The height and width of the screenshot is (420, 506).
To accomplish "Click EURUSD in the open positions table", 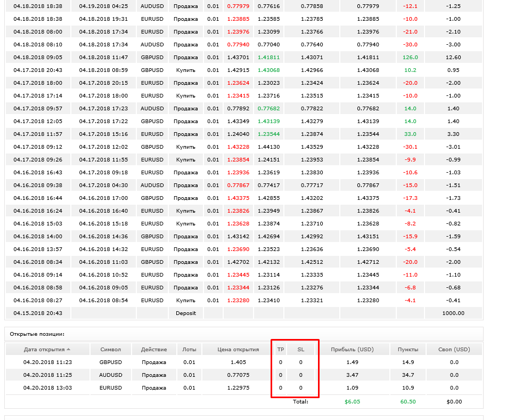I will [x=111, y=387].
